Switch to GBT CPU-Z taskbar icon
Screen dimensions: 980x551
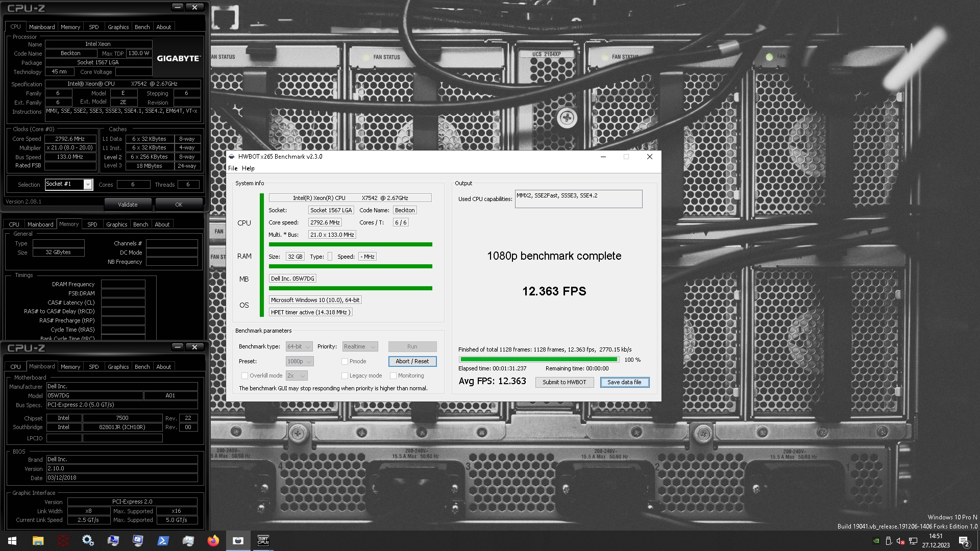tap(263, 541)
